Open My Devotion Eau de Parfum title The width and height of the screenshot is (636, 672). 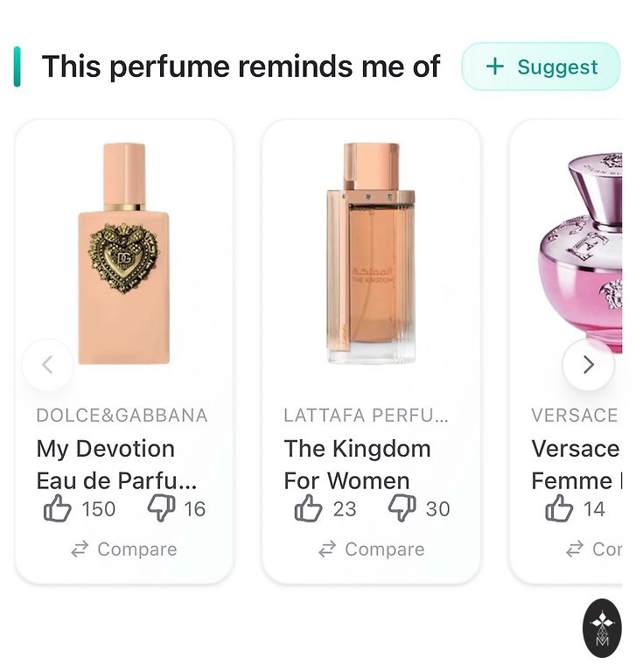click(115, 465)
